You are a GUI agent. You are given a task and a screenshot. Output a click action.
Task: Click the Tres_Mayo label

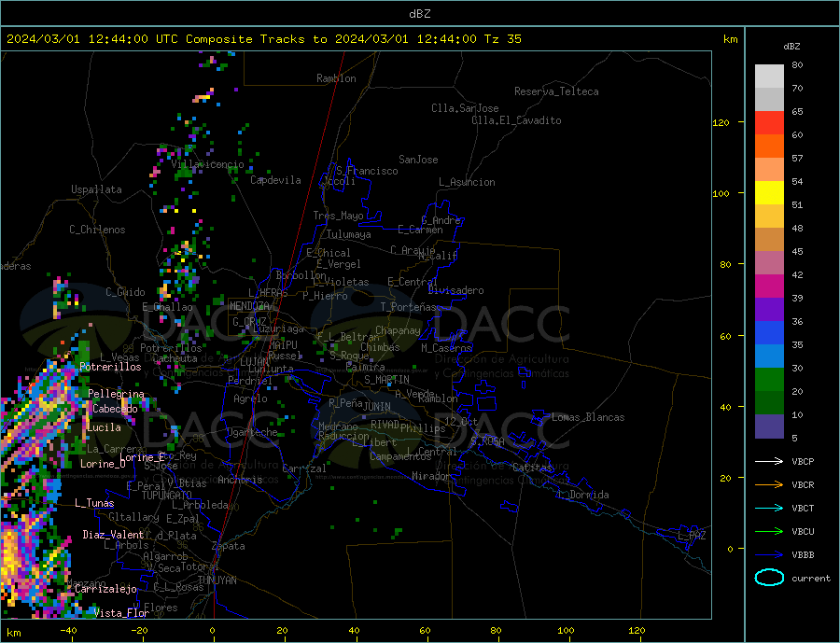pyautogui.click(x=339, y=216)
